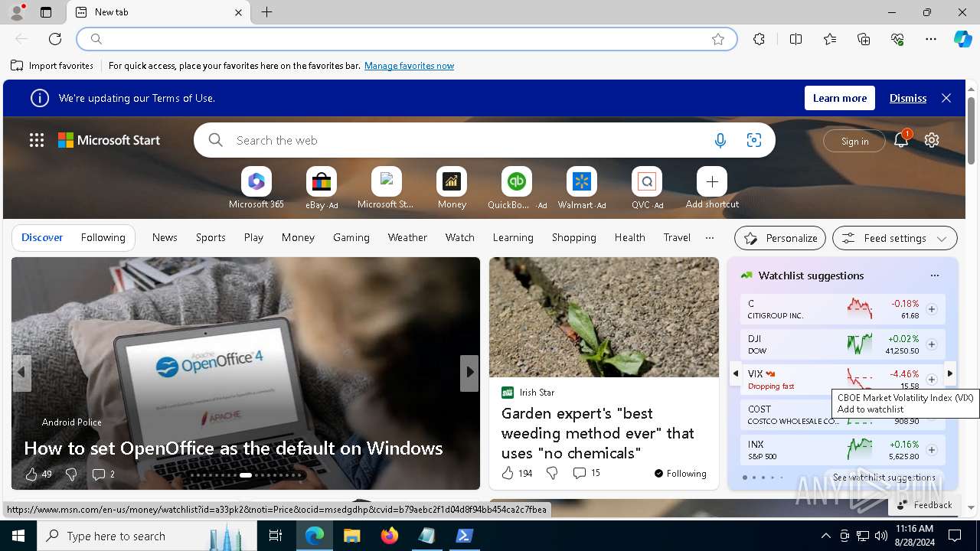Open Browser essentials heart icon
Screen dimensions: 980x551
(897, 39)
